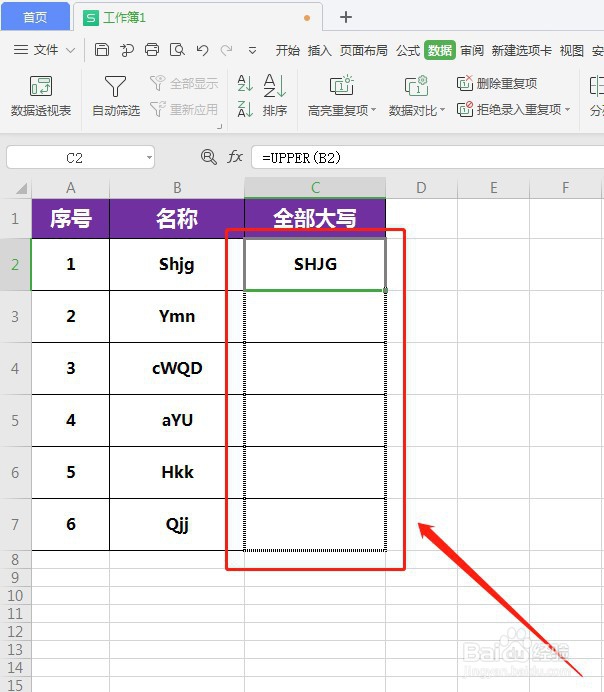604x692 pixels.
Task: Open the 公式 ribbon tab
Action: 408,51
